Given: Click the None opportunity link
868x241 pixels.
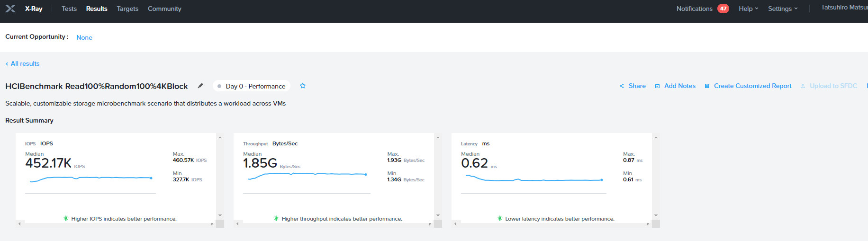Looking at the screenshot, I should pyautogui.click(x=84, y=37).
